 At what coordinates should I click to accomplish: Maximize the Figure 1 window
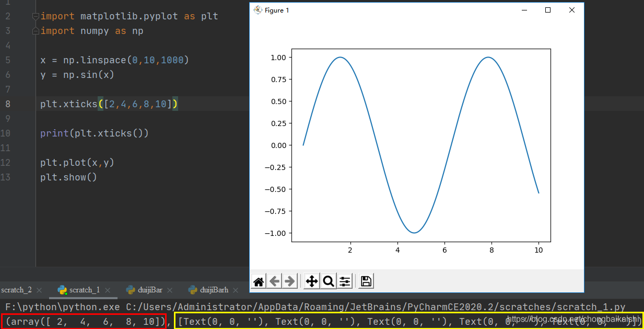click(548, 10)
